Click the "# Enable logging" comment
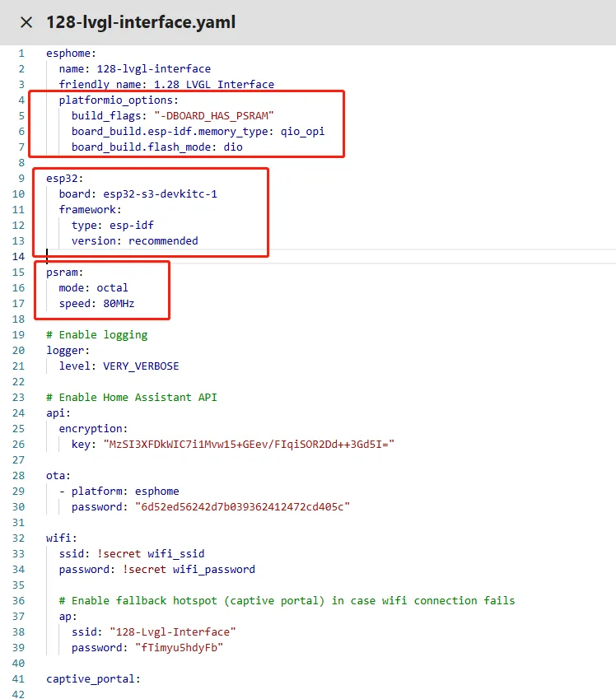The width and height of the screenshot is (616, 699). click(97, 335)
